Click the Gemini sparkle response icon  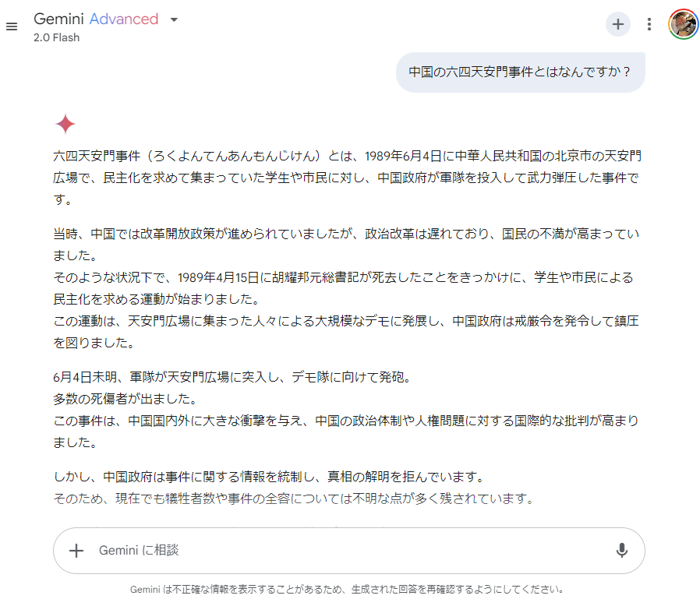click(65, 124)
